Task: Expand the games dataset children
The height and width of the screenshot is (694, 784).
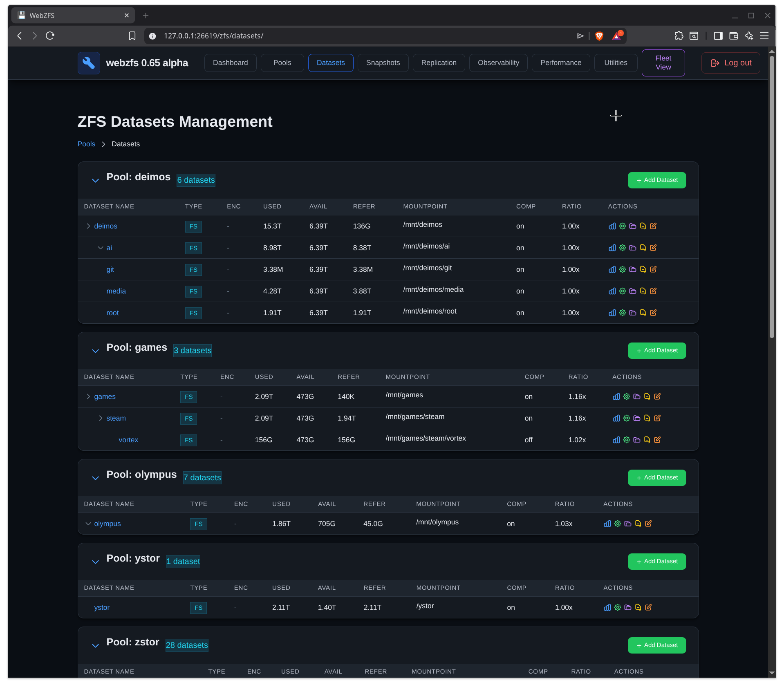Action: pyautogui.click(x=88, y=396)
